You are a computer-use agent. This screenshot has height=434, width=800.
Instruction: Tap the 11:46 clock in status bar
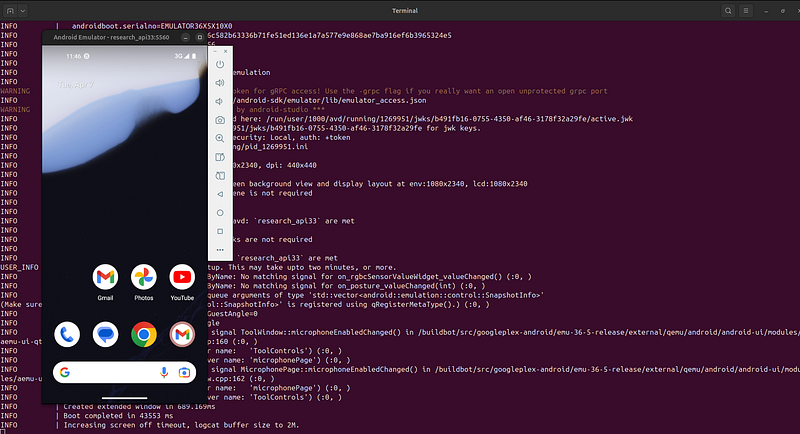click(x=73, y=56)
